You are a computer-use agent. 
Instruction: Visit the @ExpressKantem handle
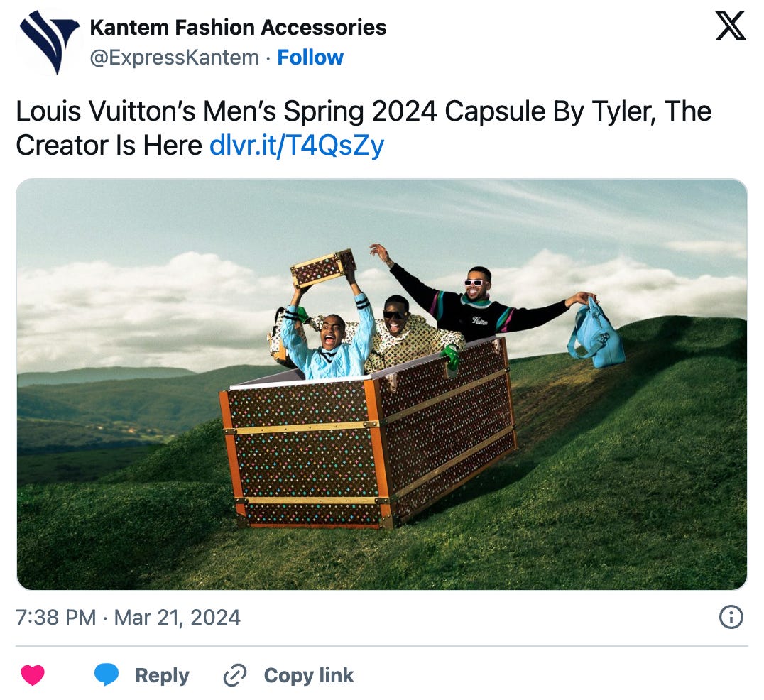click(175, 58)
